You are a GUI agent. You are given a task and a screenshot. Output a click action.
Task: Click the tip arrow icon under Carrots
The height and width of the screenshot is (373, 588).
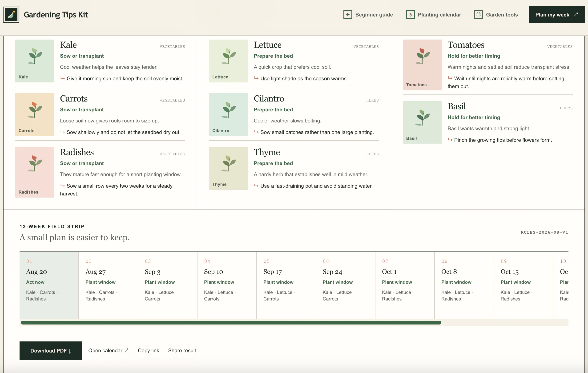[63, 132]
